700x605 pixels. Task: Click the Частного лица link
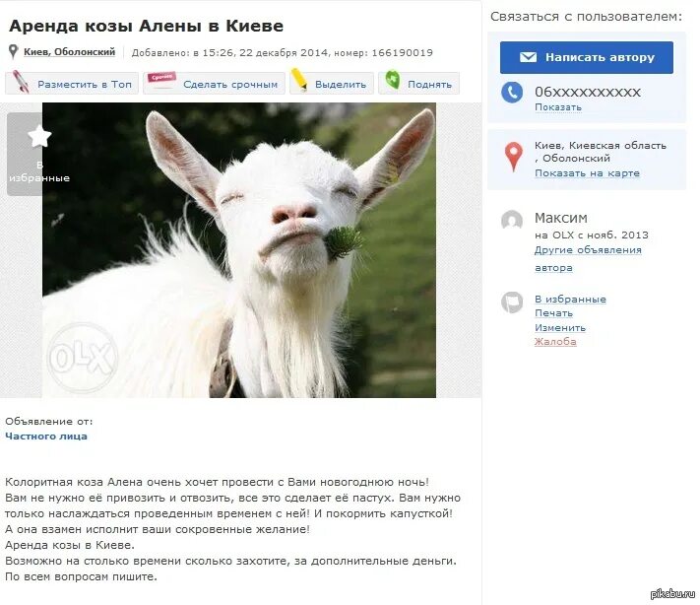[x=46, y=437]
